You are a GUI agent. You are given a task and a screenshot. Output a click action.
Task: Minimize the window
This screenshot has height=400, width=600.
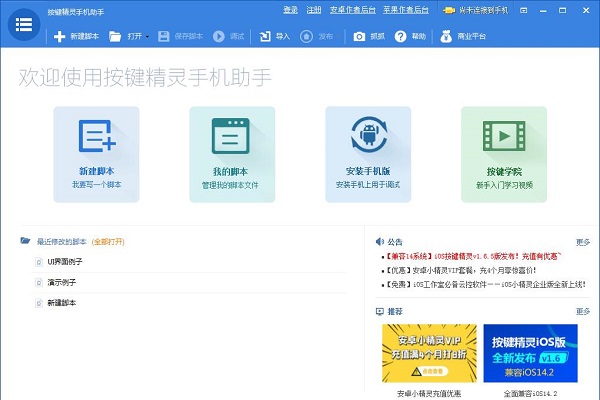pyautogui.click(x=543, y=11)
